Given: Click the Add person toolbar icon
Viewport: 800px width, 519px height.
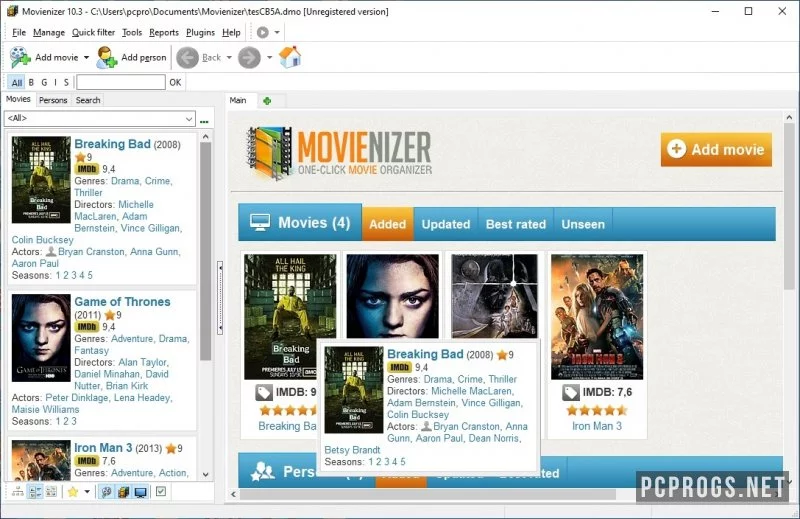Looking at the screenshot, I should click(x=107, y=57).
